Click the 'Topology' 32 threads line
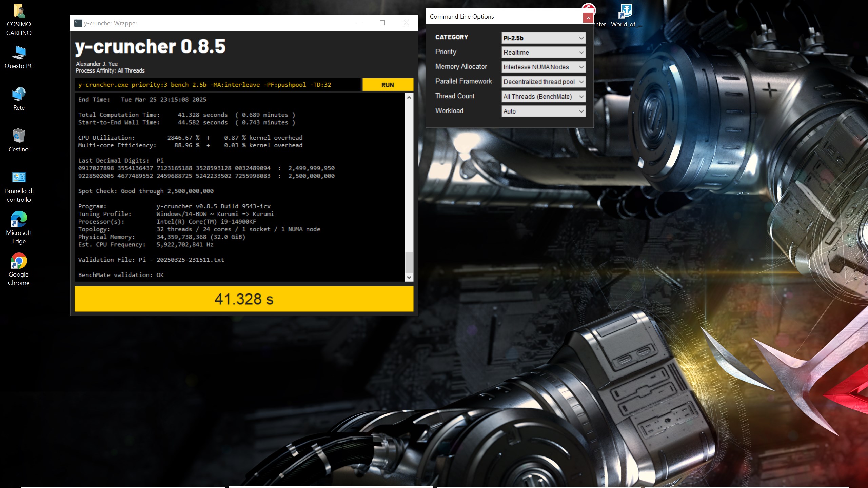 [199, 229]
